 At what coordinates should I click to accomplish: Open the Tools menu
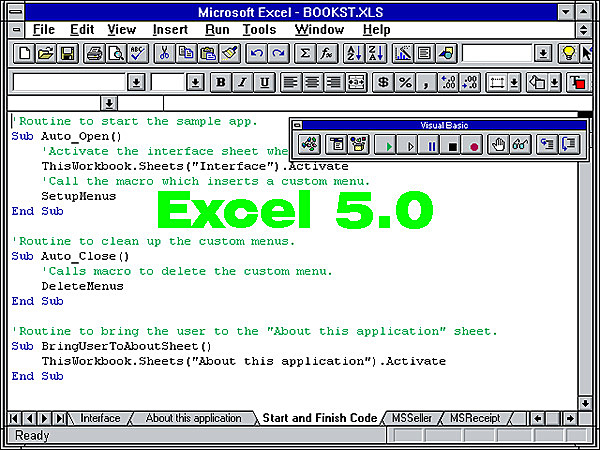(259, 30)
